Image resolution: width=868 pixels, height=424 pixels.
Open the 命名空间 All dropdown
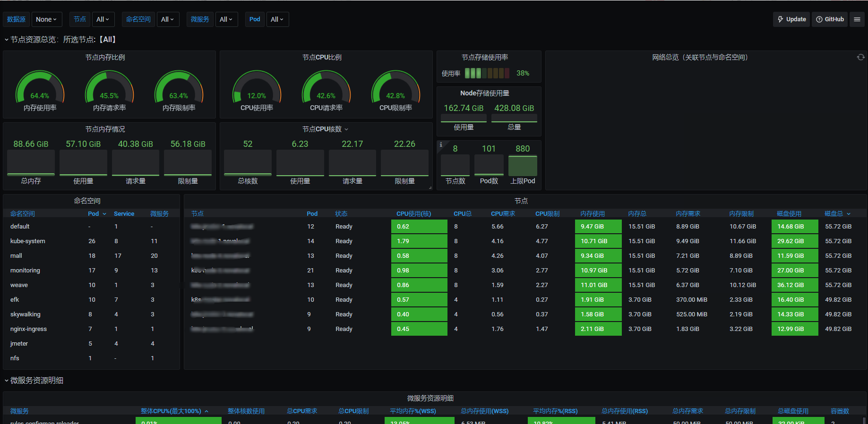(167, 19)
